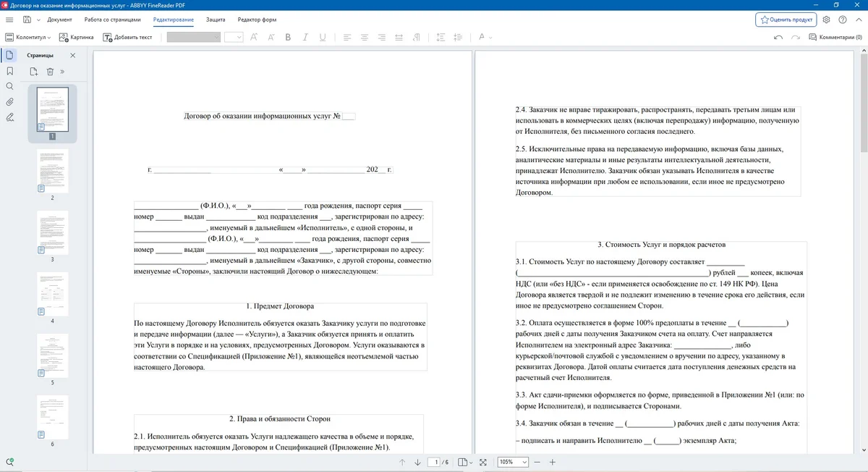Enter full screen mode
868x472 pixels.
[x=483, y=462]
